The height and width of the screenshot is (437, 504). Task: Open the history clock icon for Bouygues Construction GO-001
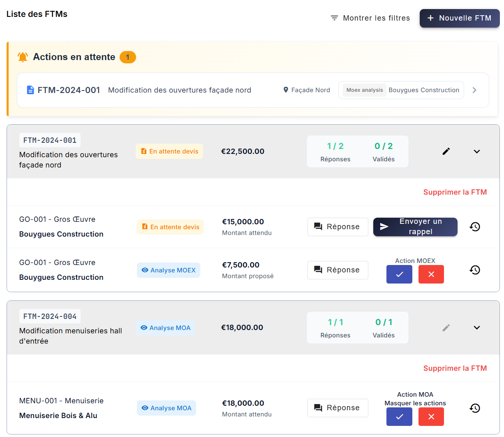[475, 227]
